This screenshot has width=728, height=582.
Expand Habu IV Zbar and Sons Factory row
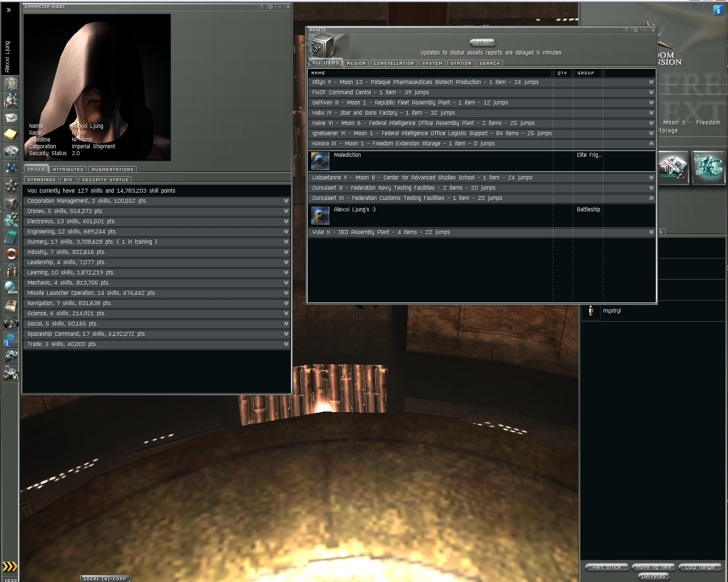click(481, 113)
